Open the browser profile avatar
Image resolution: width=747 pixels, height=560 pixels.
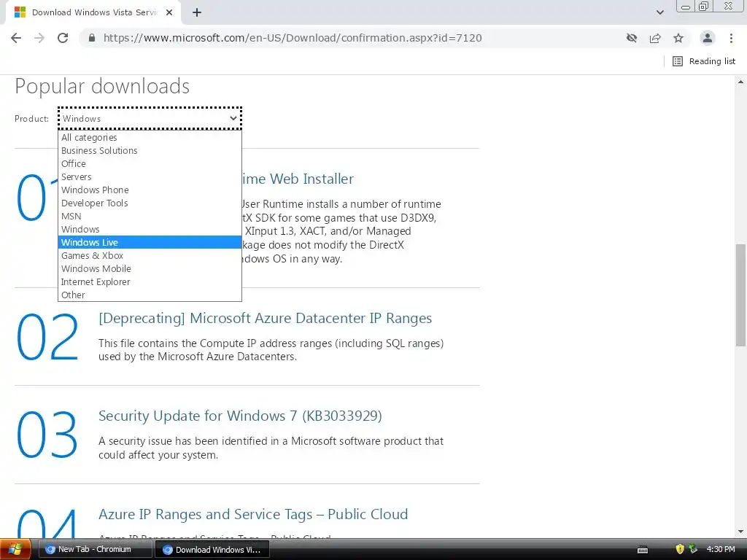(708, 38)
